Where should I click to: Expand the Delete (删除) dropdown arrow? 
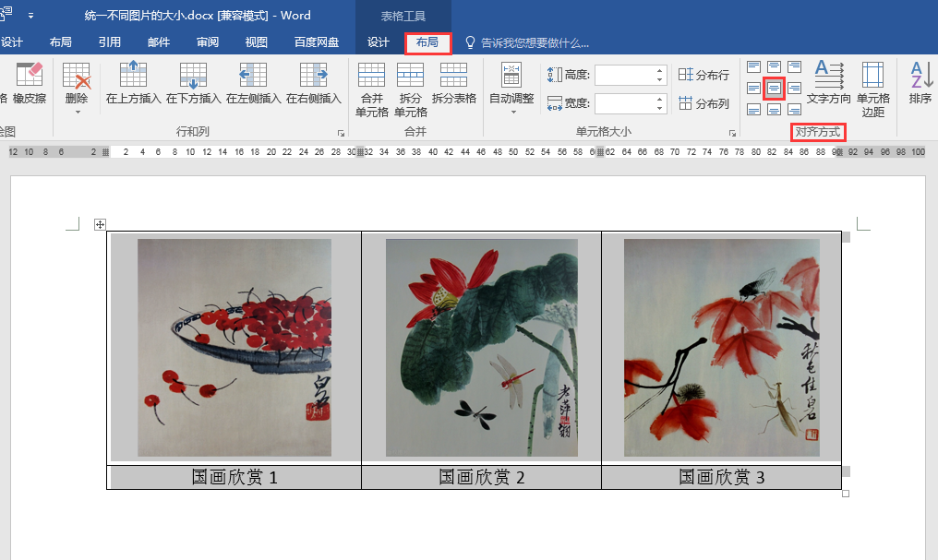pyautogui.click(x=78, y=112)
